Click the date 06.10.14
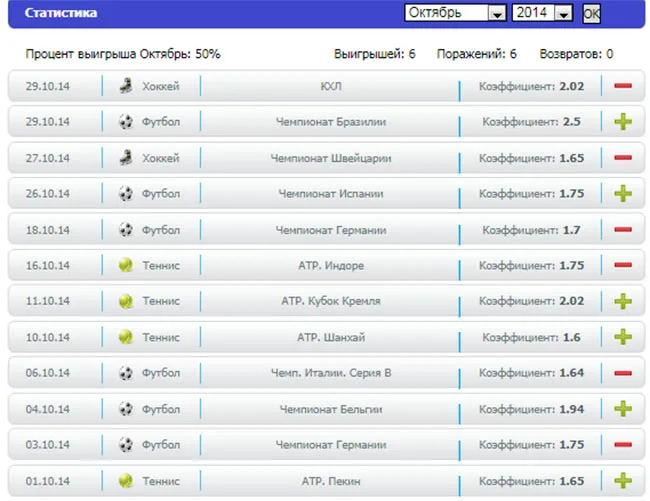Screen dimensions: 650x501 (48, 373)
